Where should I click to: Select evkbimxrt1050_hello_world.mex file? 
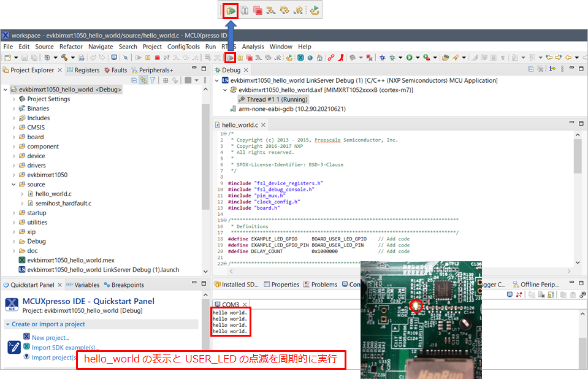point(71,260)
